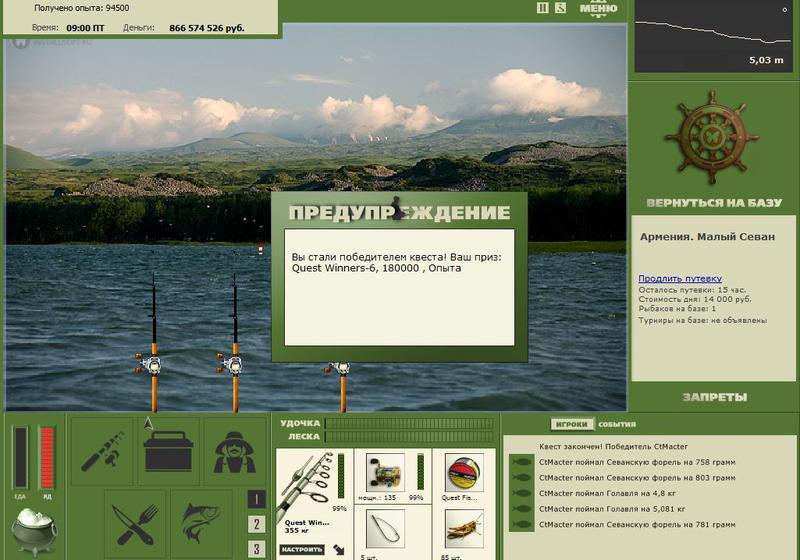Click the 'Осталось путевки: 15 час.' text
Screen dimensions: 800x560
tap(692, 289)
